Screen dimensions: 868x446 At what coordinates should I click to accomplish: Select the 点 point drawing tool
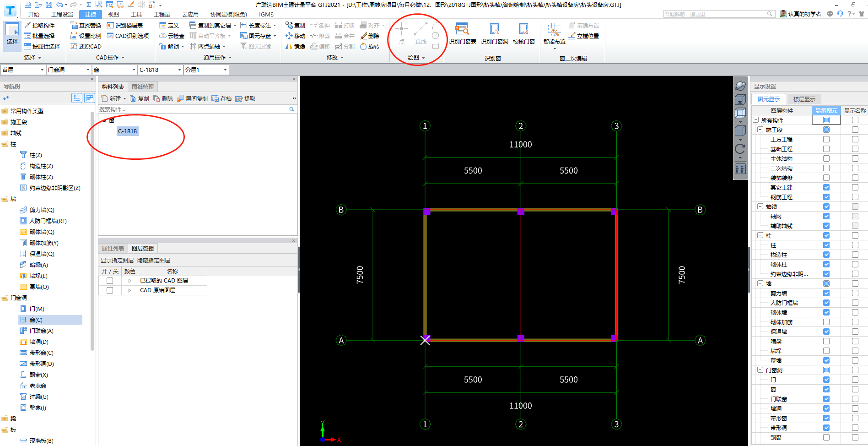coord(402,33)
